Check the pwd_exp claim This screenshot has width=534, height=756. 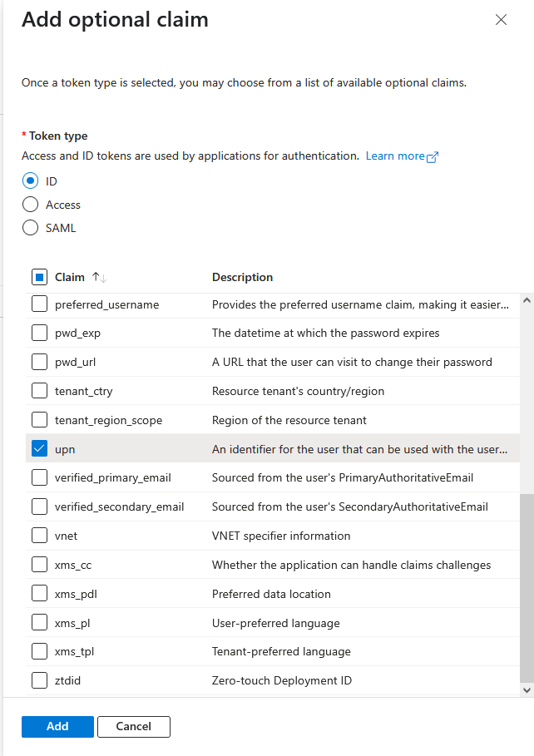click(x=39, y=334)
